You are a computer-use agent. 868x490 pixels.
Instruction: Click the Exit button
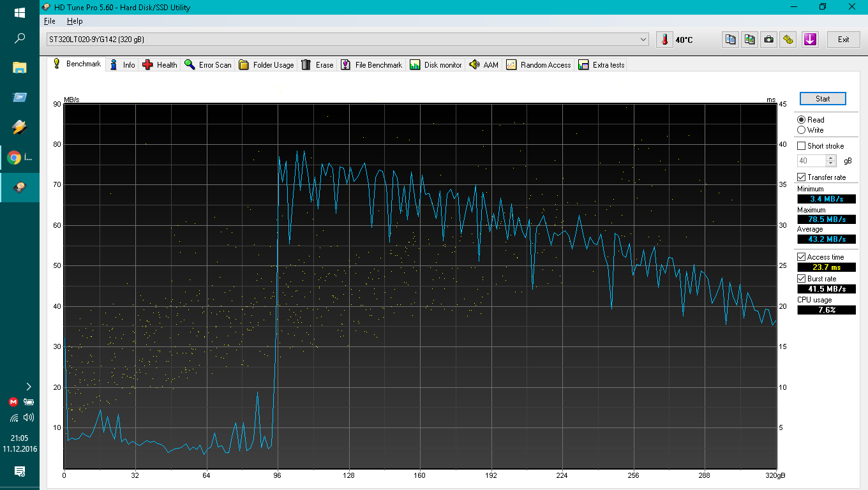(843, 40)
